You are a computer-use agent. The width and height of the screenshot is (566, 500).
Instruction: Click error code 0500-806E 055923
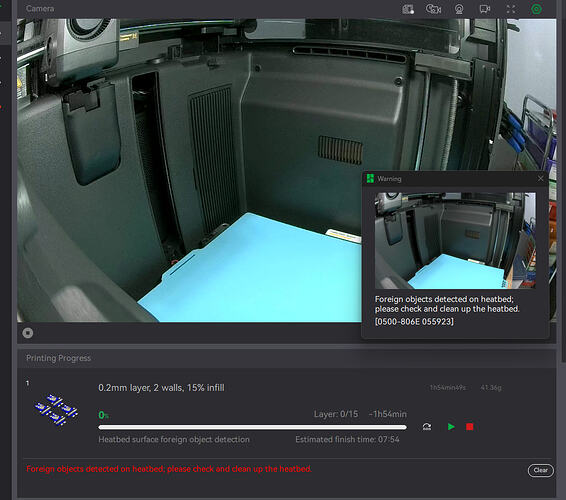[x=414, y=321]
